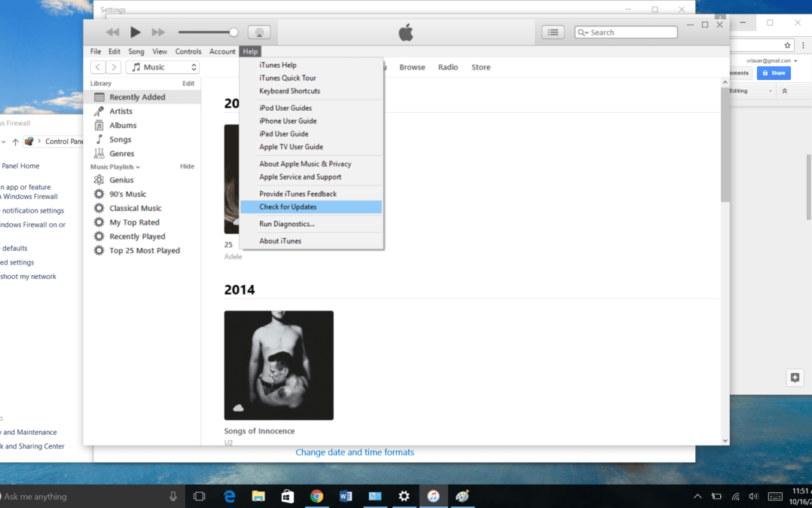Open the View menu

(160, 51)
